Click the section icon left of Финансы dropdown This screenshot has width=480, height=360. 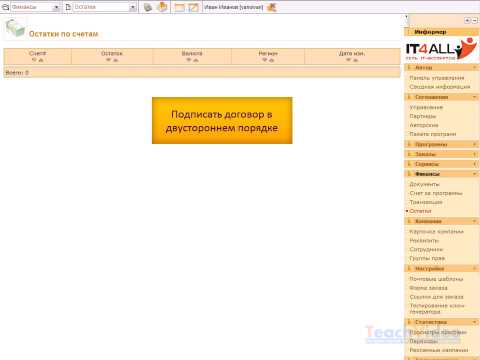pyautogui.click(x=6, y=7)
